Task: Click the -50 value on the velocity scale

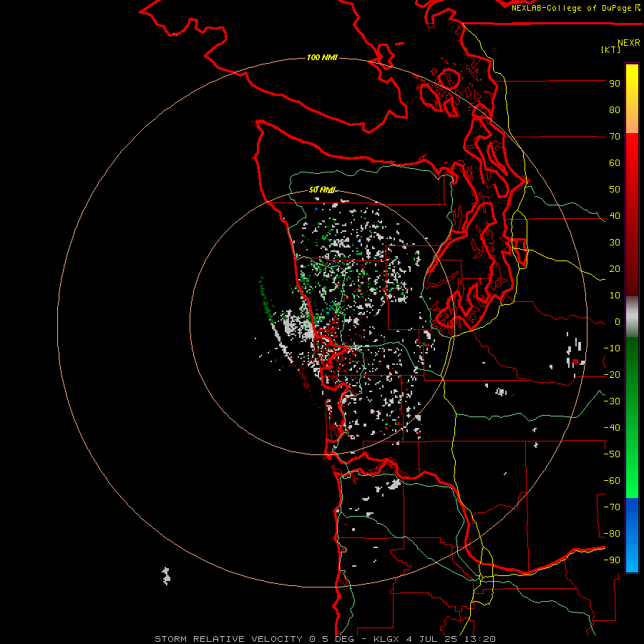Action: [612, 454]
